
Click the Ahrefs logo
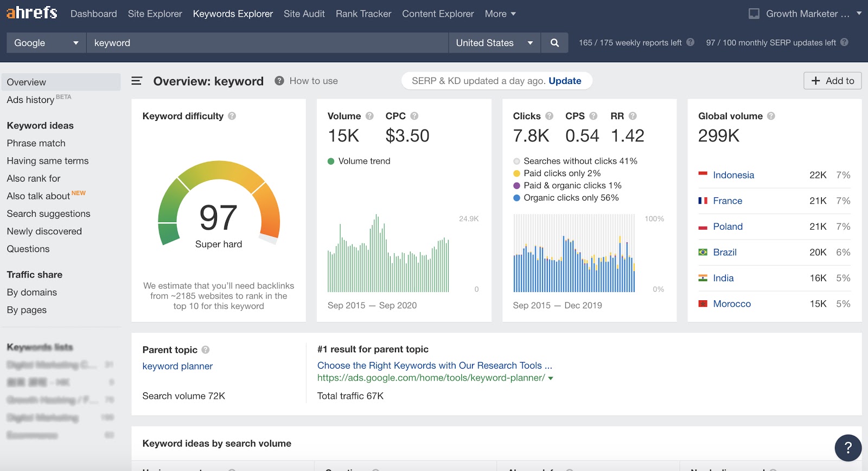point(32,12)
